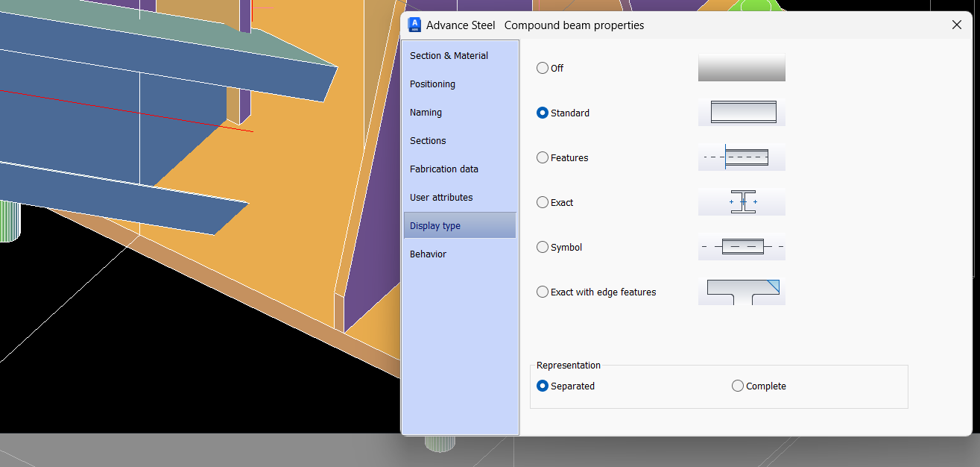Click the Off display preview image
Image resolution: width=980 pixels, height=467 pixels.
click(742, 68)
